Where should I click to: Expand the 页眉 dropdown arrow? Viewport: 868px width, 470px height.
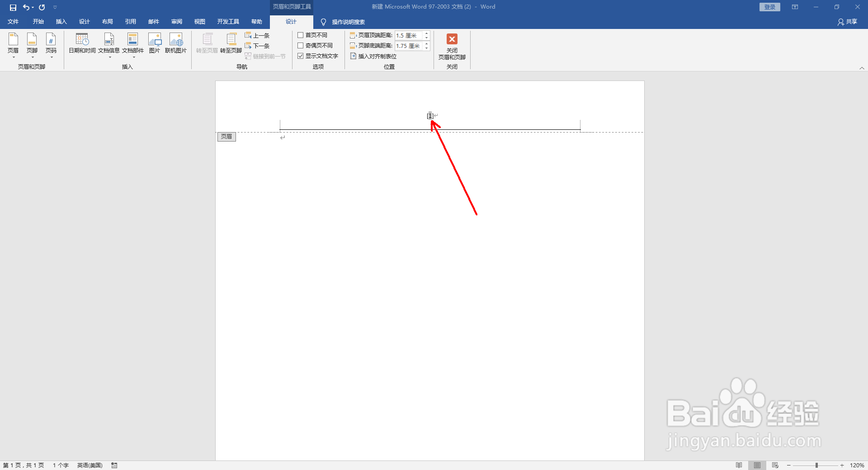[13, 57]
